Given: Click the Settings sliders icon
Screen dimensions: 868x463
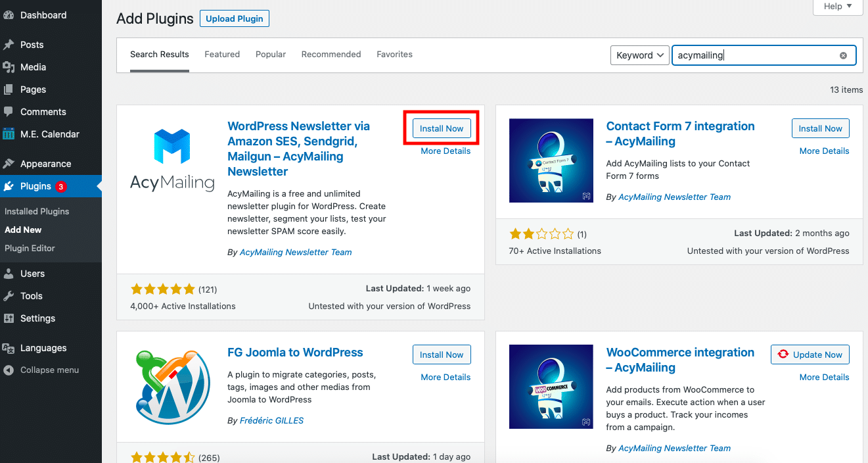Looking at the screenshot, I should point(9,318).
